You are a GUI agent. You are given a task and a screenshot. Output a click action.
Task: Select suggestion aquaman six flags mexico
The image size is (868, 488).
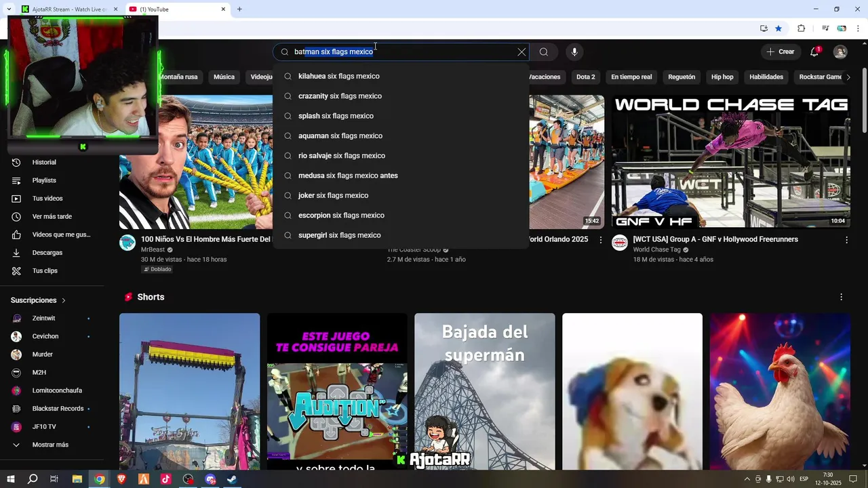[401, 136]
